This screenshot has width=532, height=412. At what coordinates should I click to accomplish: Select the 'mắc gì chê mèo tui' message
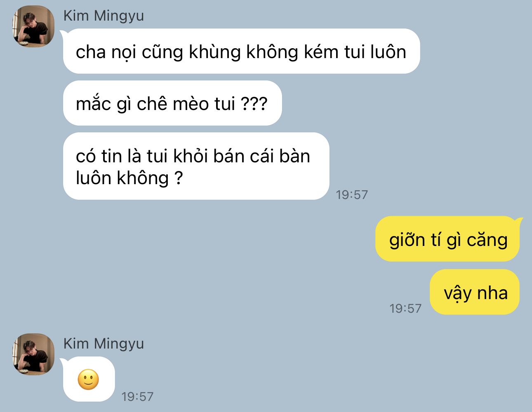(172, 103)
